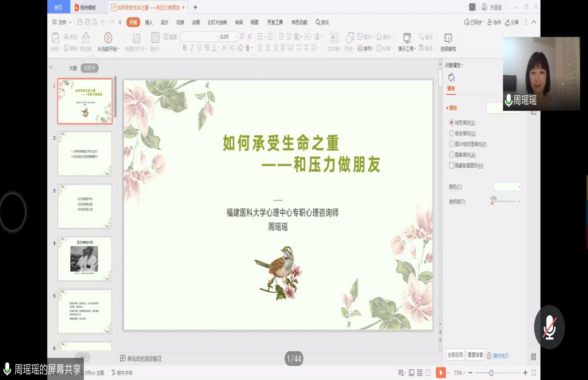
Task: Click the 从当前开始 slideshow play icon
Action: pos(108,38)
